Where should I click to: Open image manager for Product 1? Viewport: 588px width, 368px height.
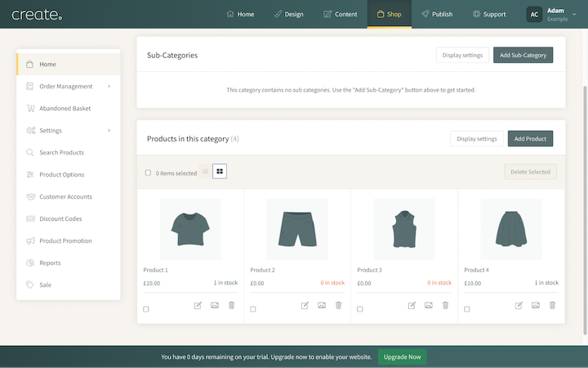[215, 305]
